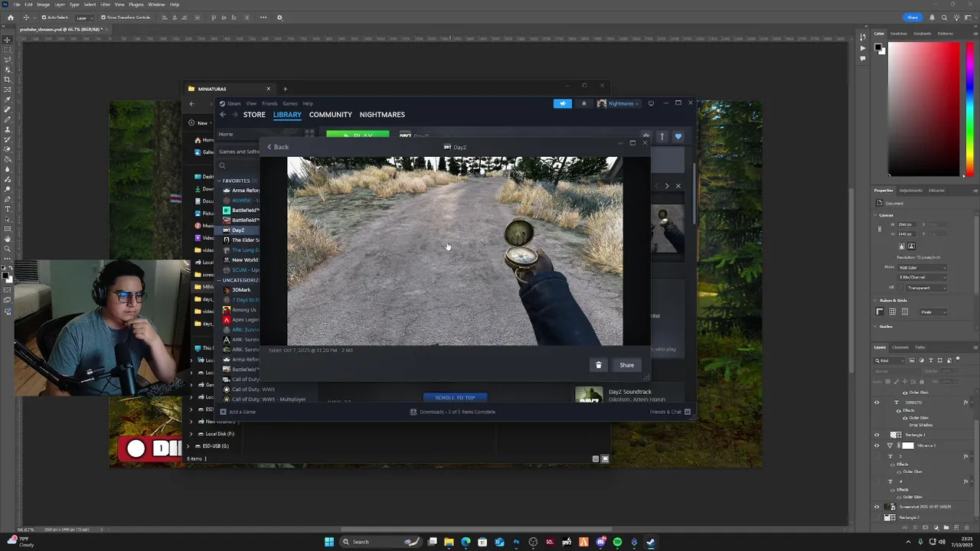This screenshot has width=980, height=551.
Task: Select the Clone Stamp tool
Action: click(8, 129)
